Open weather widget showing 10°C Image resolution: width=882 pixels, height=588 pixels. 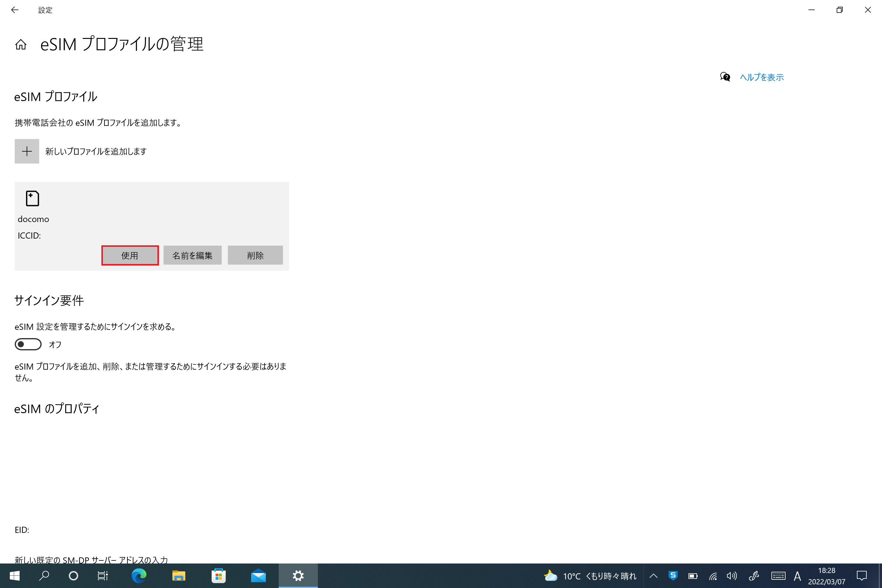tap(590, 576)
